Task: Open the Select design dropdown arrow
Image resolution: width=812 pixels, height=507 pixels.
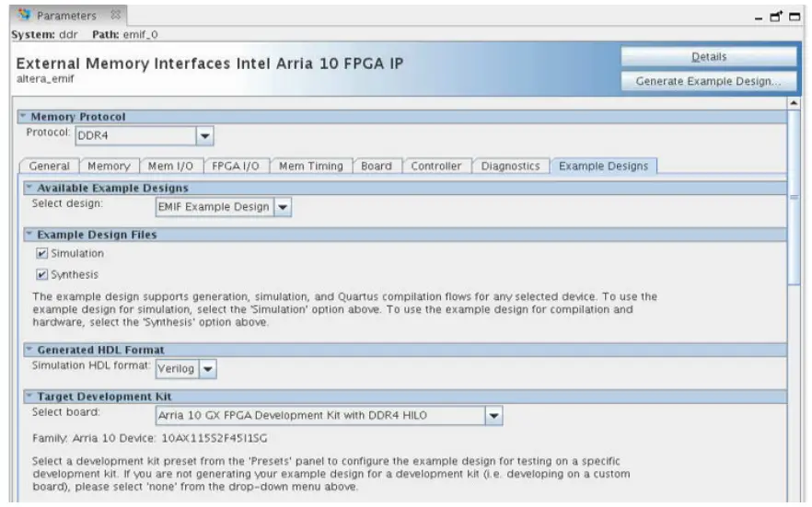Action: [283, 207]
